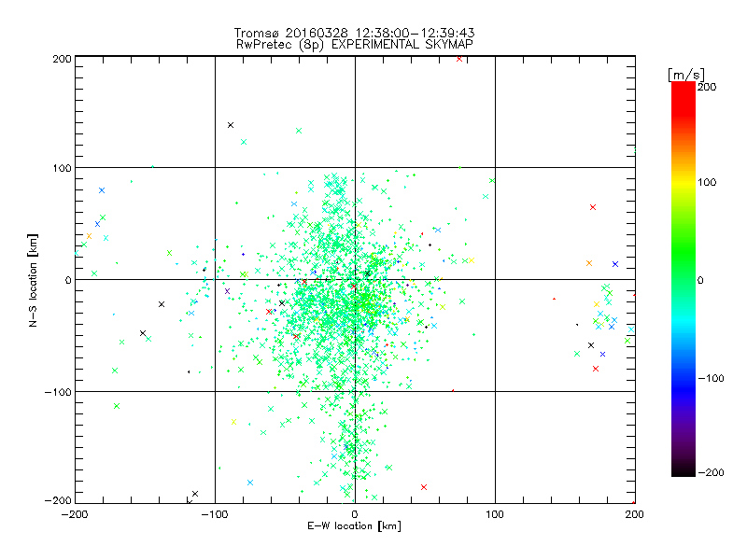Click the colorbar label '100'
Image resolution: width=747 pixels, height=560 pixels.
(707, 182)
